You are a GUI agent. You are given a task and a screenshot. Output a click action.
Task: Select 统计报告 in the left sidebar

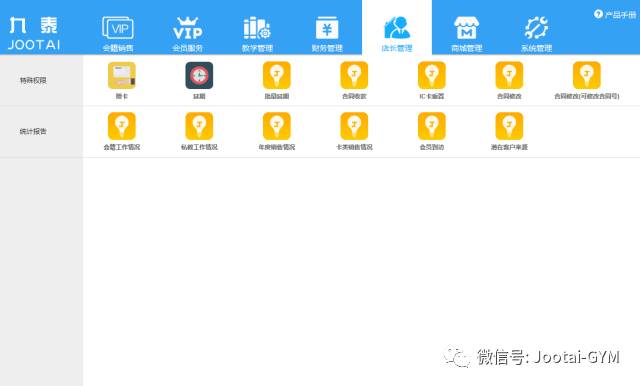click(x=33, y=131)
